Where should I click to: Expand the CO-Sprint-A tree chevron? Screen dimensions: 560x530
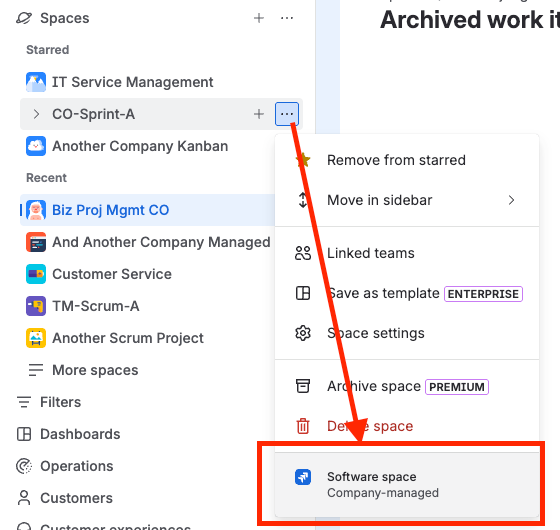[36, 114]
